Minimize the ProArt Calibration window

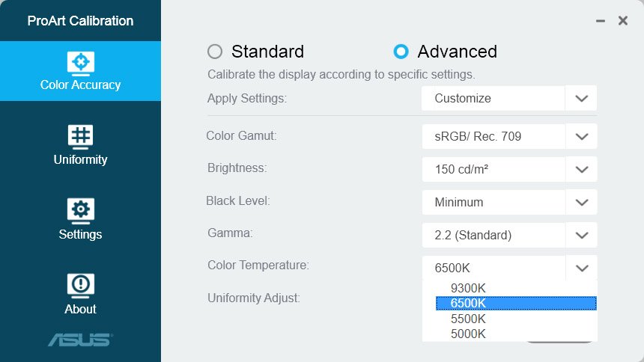pyautogui.click(x=601, y=21)
